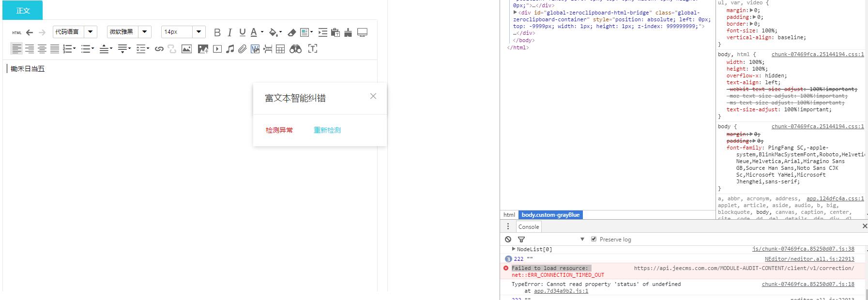Align text left
This screenshot has height=300, width=868.
(x=17, y=49)
